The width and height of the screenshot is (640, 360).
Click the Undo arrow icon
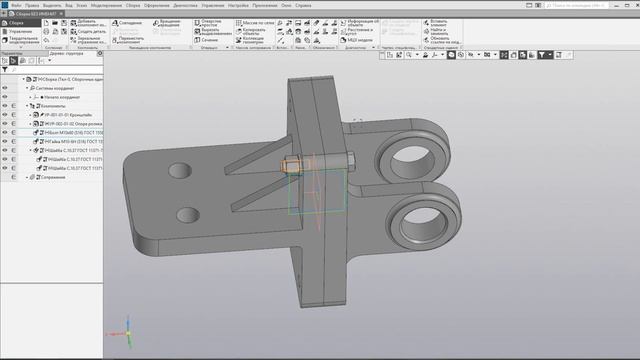(x=46, y=40)
